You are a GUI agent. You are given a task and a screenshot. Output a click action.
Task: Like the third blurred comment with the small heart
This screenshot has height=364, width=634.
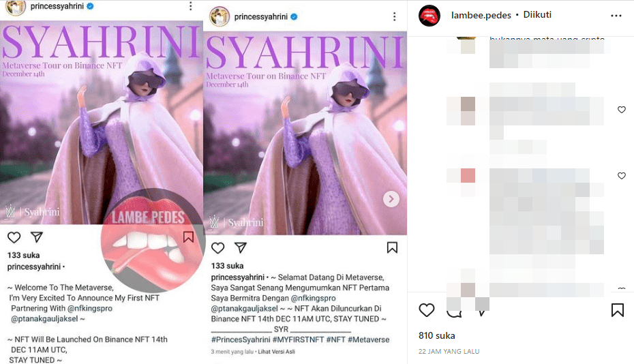click(x=622, y=176)
